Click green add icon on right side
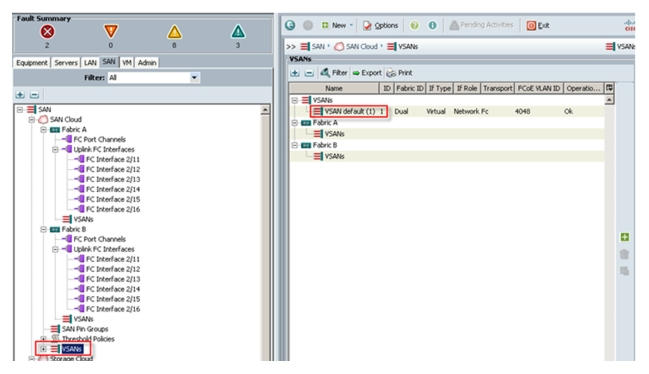 click(x=625, y=237)
